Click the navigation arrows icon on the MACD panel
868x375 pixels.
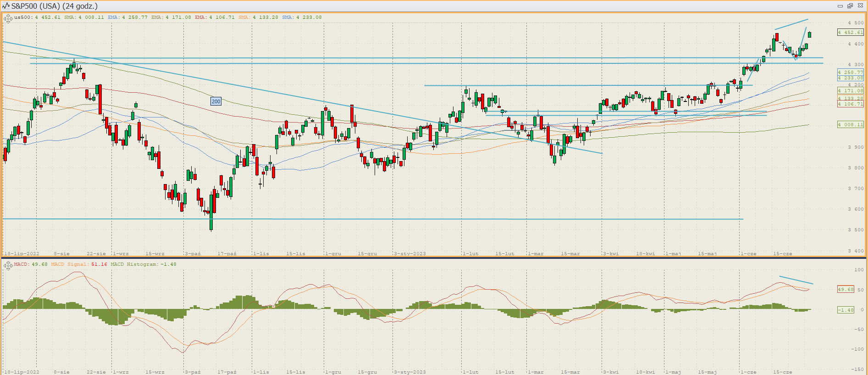(x=8, y=266)
